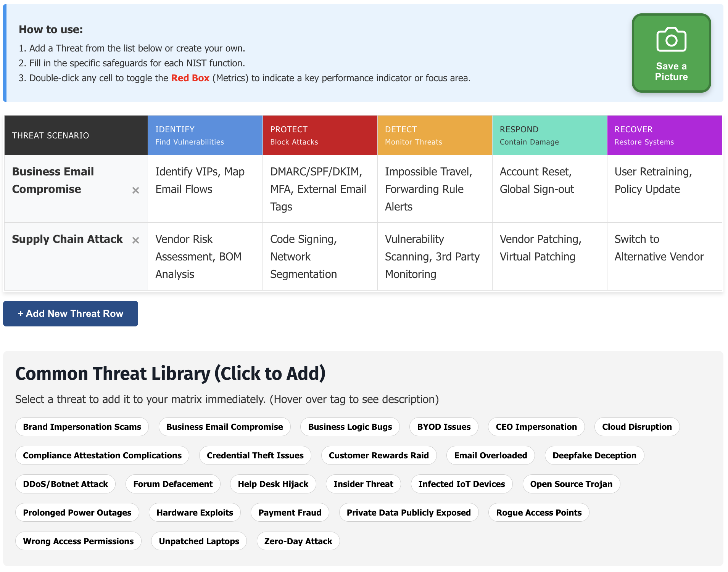Click the Code Signing Protect cell
This screenshot has width=728, height=572.
(320, 256)
